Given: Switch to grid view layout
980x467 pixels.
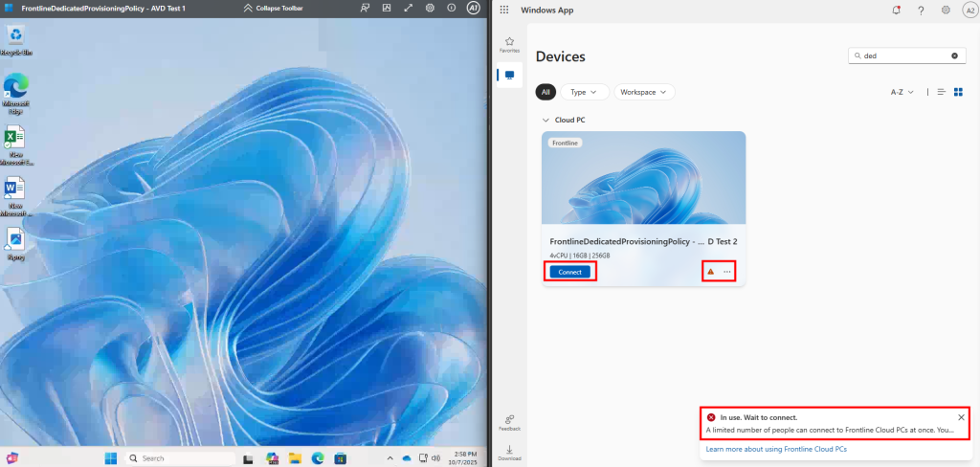Looking at the screenshot, I should point(958,92).
